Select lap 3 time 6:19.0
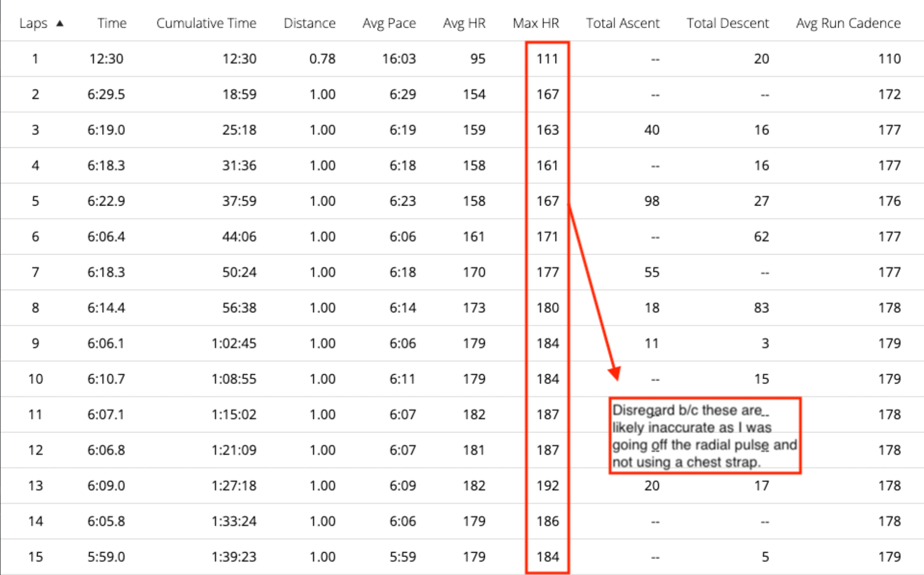Screen dimensions: 924x575 (106, 130)
